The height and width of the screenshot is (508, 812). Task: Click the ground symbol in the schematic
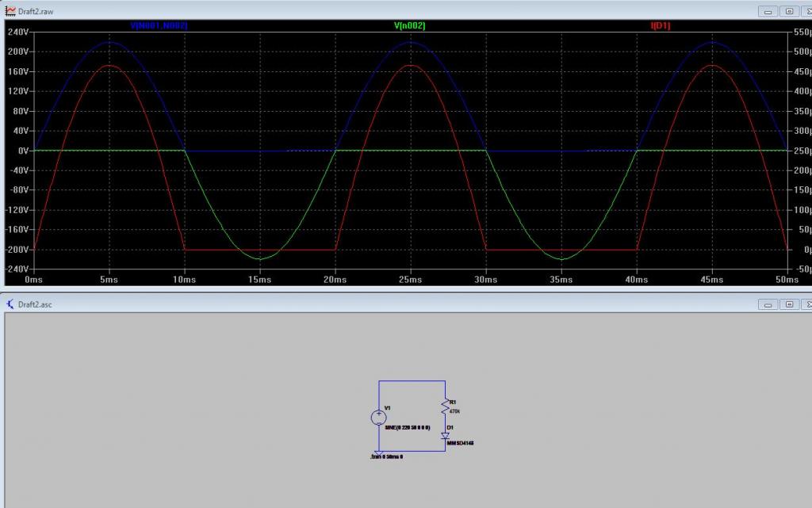(x=378, y=453)
